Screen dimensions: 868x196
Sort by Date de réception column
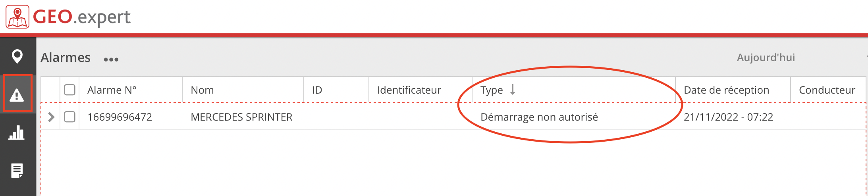click(726, 90)
